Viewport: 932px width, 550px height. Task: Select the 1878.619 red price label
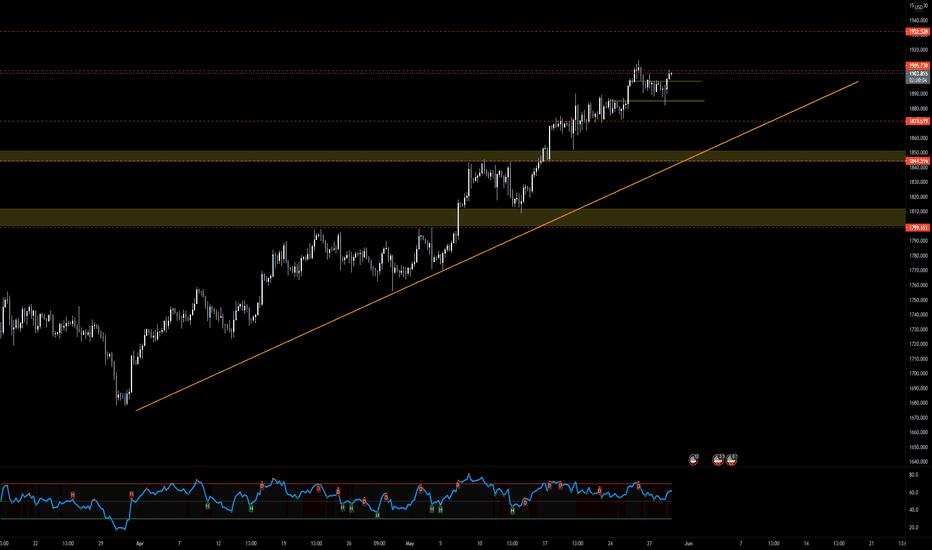(x=918, y=121)
